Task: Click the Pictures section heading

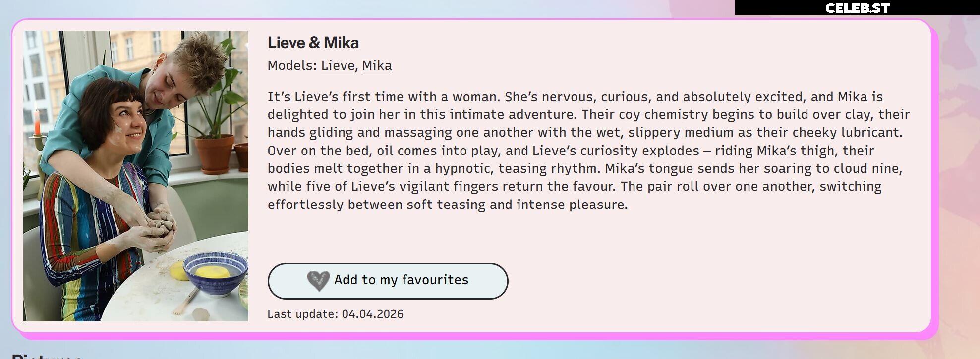Action: (x=47, y=357)
